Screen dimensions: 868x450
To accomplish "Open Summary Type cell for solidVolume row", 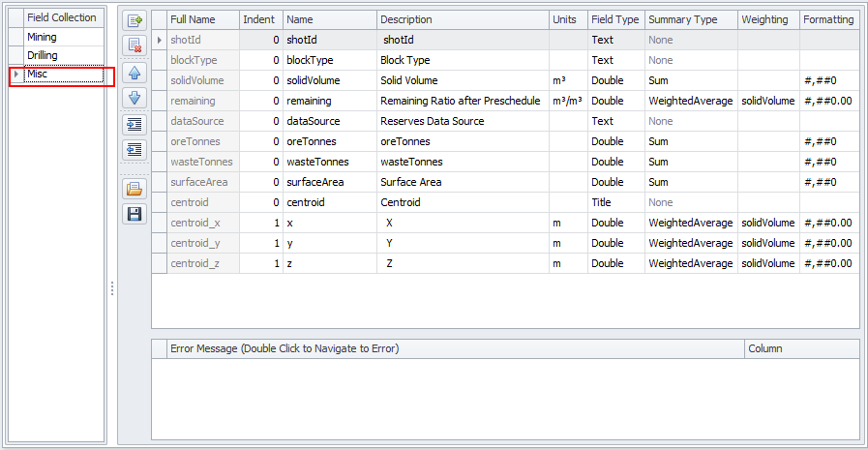I will tap(690, 80).
